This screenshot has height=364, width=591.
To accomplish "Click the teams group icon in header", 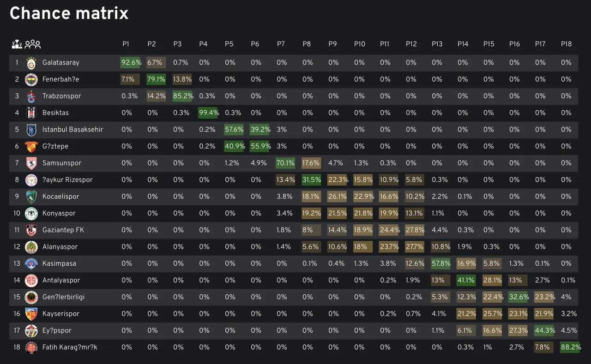I will tap(33, 44).
